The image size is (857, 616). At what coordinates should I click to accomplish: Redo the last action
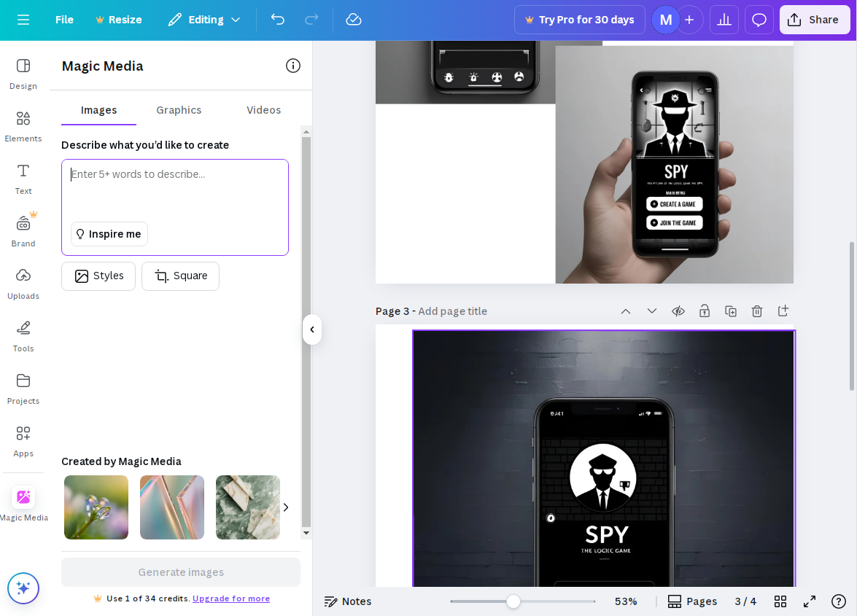click(x=311, y=20)
